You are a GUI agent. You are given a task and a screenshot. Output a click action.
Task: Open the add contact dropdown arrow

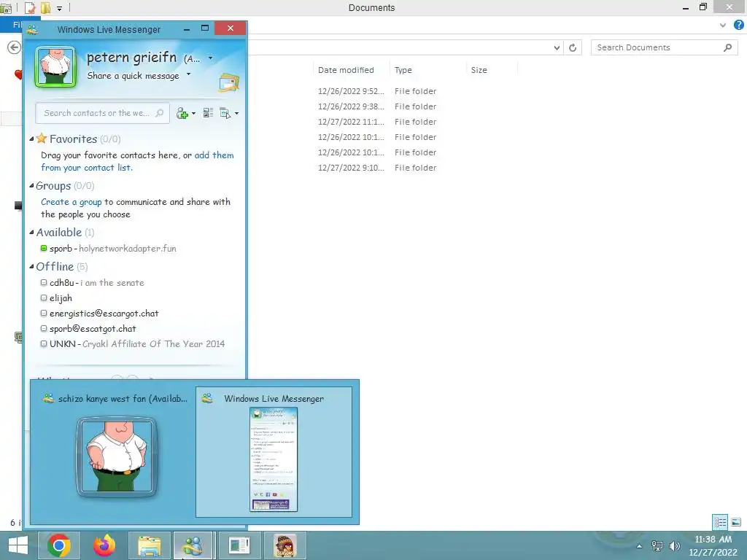click(193, 113)
